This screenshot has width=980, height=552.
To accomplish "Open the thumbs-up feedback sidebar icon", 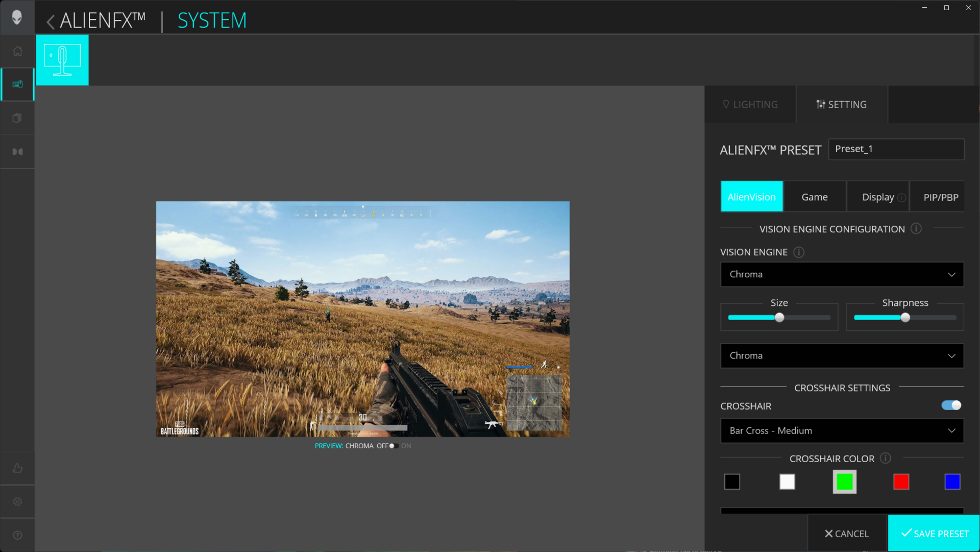I will (17, 468).
